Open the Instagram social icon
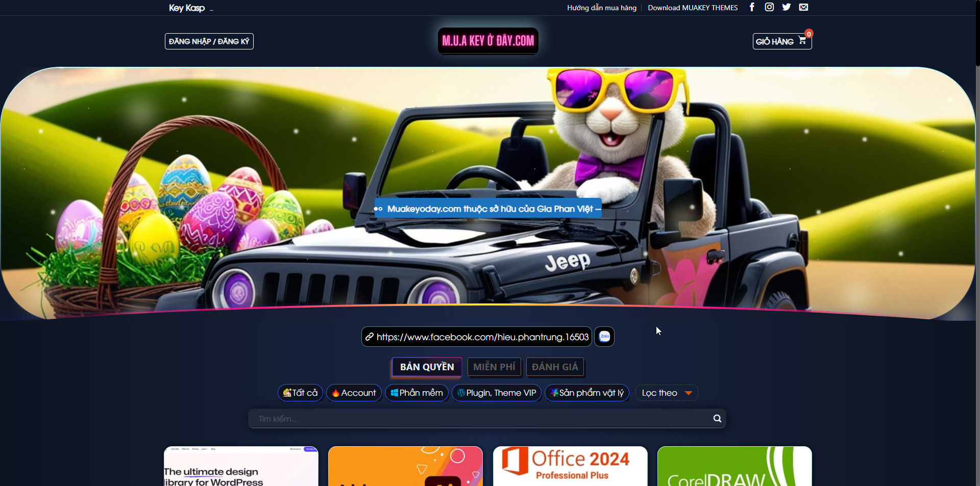Viewport: 980px width, 486px height. click(769, 7)
